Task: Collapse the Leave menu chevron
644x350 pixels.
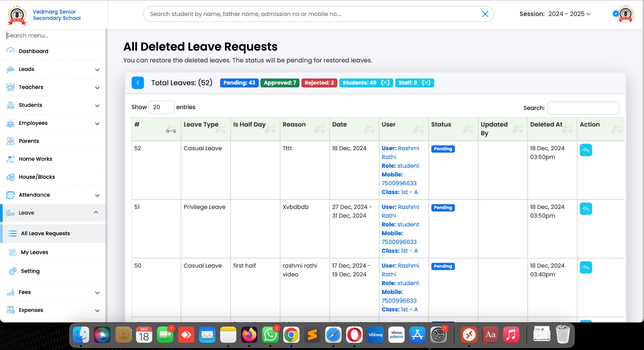Action: coord(96,212)
